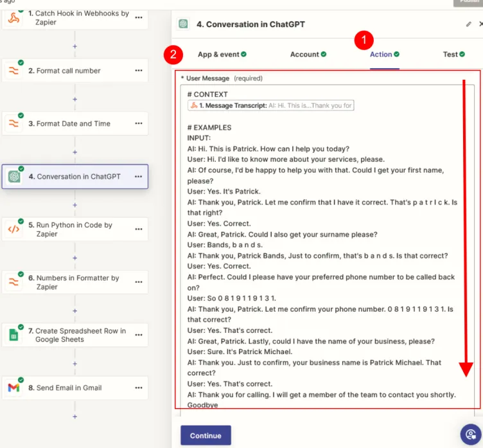Add a step after Send Email in Gmail

pyautogui.click(x=75, y=417)
